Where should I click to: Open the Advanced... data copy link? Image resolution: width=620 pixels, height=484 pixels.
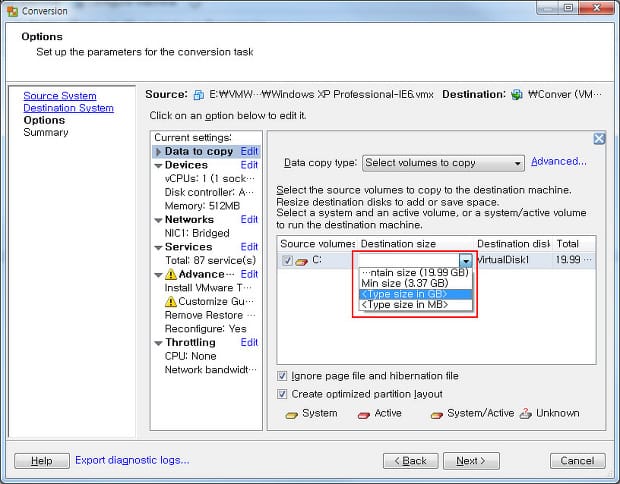559,161
